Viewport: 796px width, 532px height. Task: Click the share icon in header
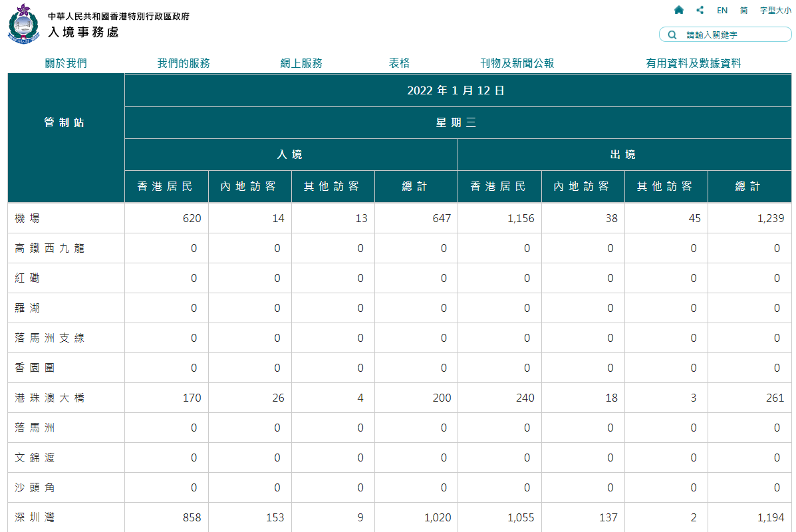click(x=700, y=10)
